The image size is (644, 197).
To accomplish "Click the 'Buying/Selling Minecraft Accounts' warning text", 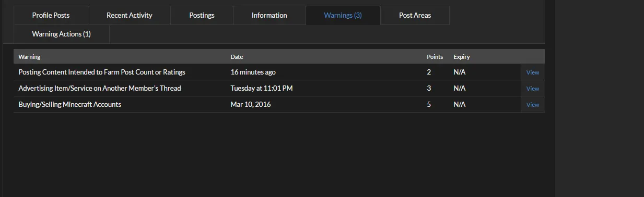I will (70, 104).
